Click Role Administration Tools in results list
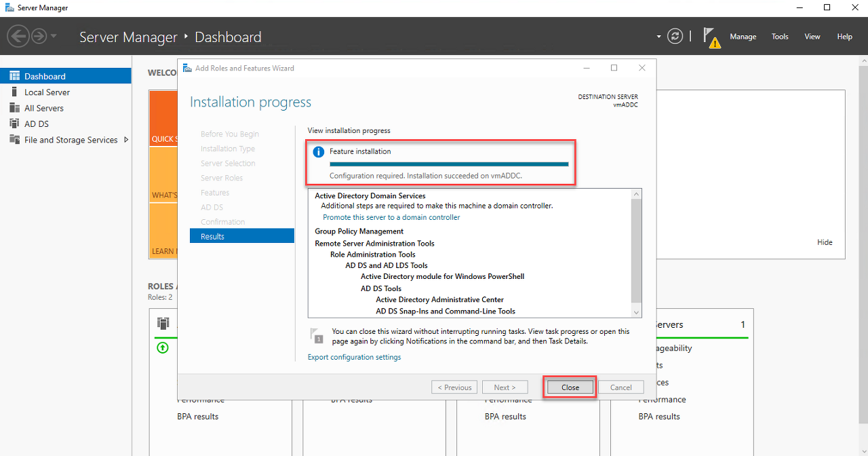The height and width of the screenshot is (456, 868). [373, 254]
